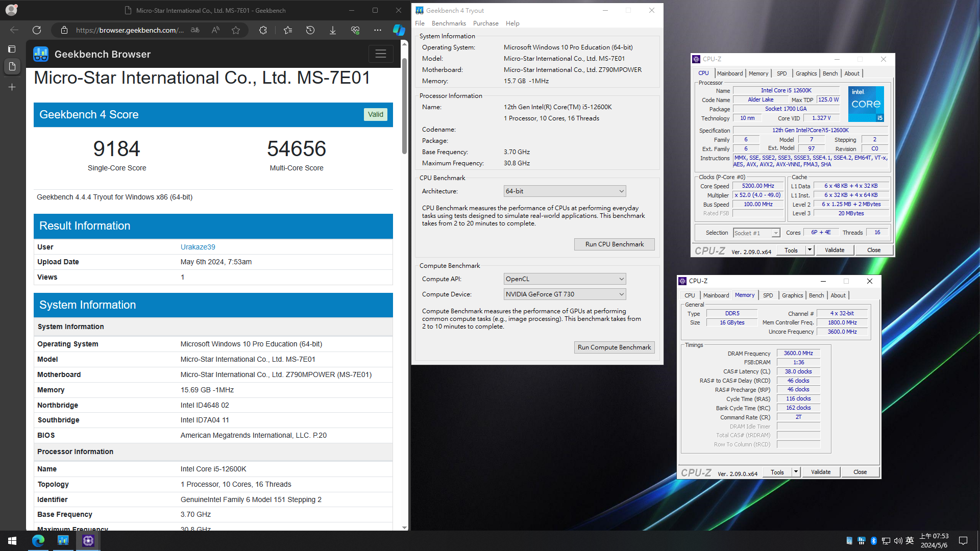Expand the Compute API OpenCL dropdown
This screenshot has width=980, height=551.
[x=565, y=279]
